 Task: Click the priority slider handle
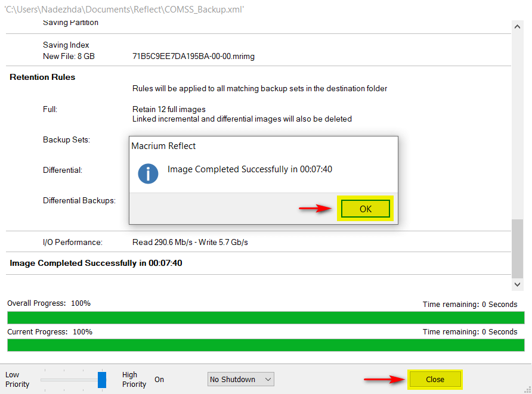[102, 380]
